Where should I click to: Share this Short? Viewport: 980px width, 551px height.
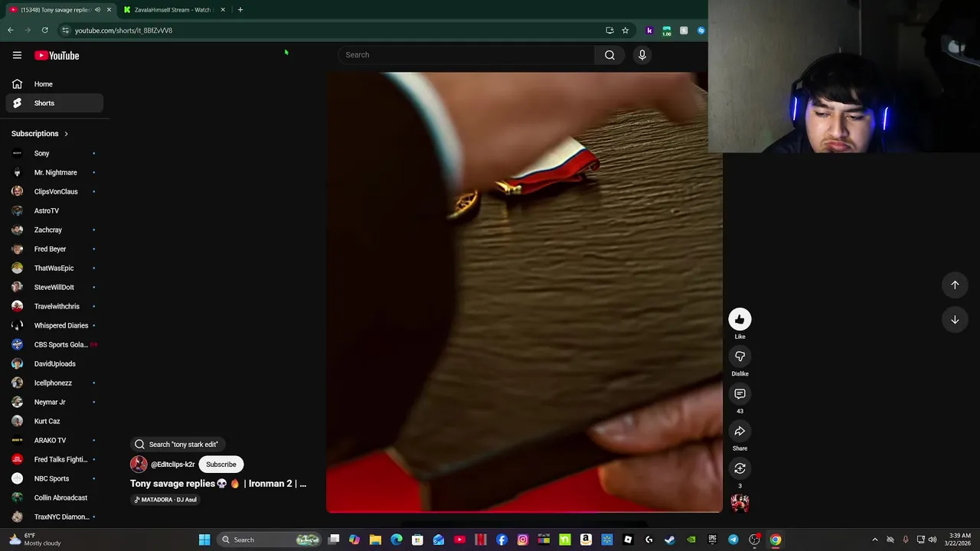point(740,432)
